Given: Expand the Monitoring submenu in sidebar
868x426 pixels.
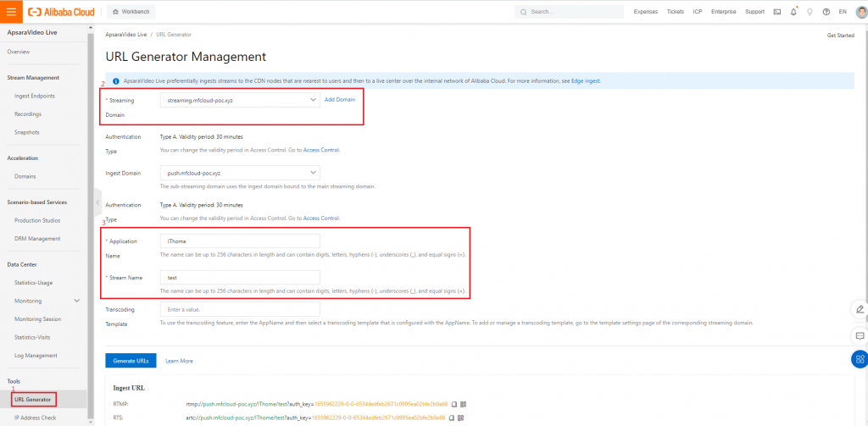Looking at the screenshot, I should (x=77, y=301).
